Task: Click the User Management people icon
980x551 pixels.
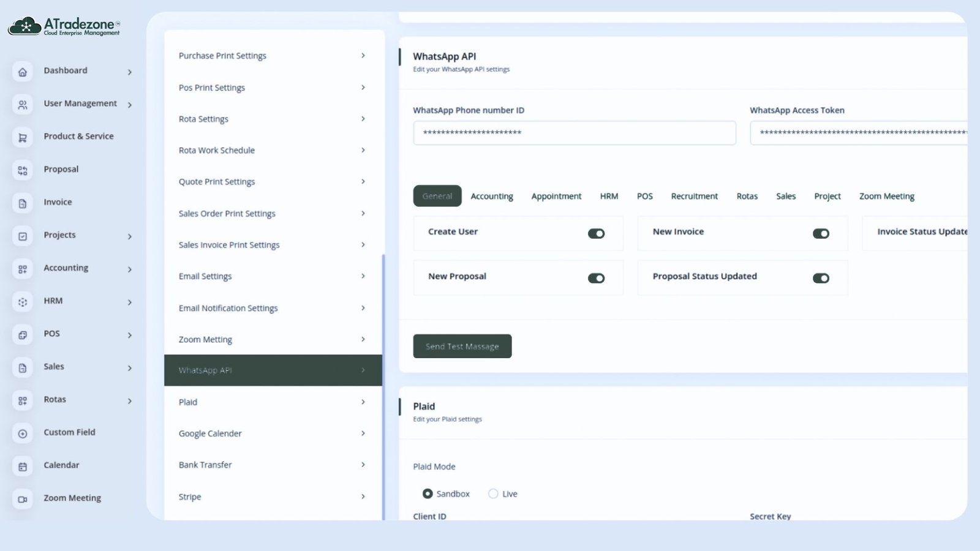Action: click(x=23, y=105)
